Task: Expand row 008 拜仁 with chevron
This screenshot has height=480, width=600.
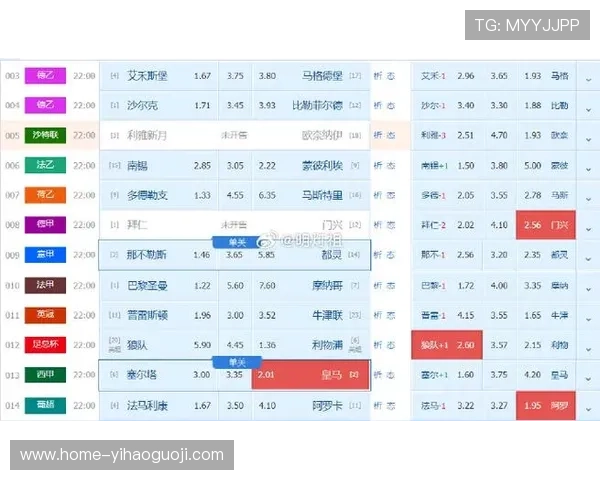Action: pos(589,229)
